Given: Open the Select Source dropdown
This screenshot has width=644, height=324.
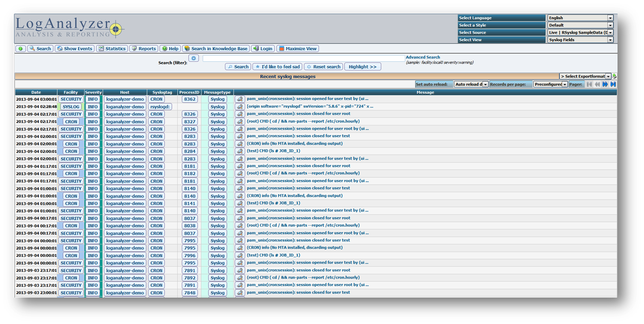Looking at the screenshot, I should coord(580,33).
